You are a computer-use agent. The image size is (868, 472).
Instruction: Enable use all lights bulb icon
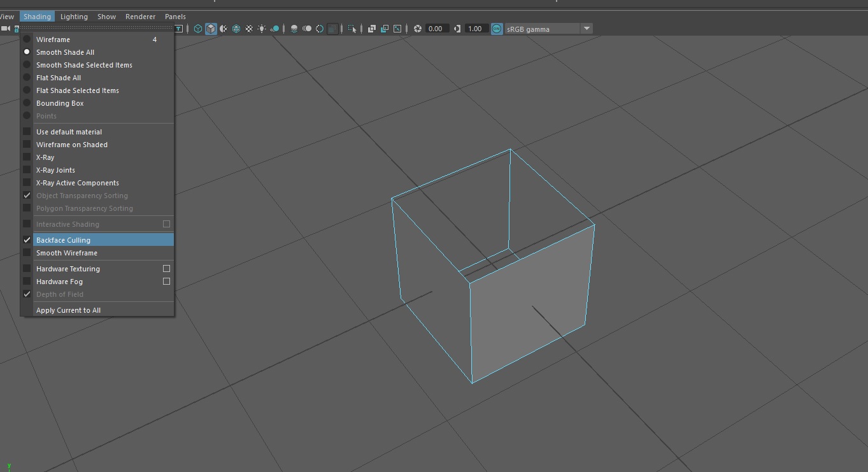point(262,29)
